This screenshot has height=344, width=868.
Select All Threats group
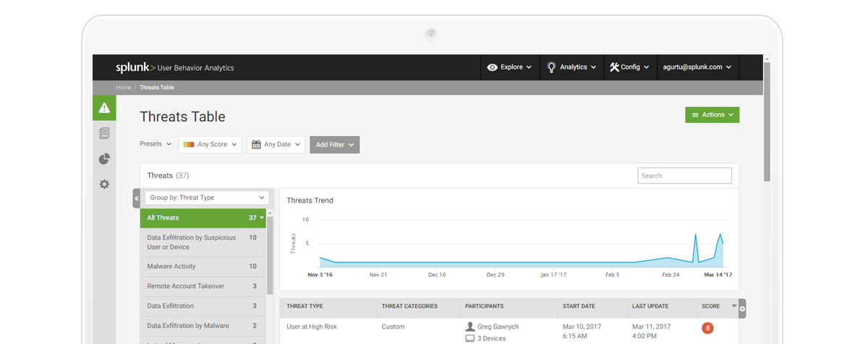click(x=203, y=218)
